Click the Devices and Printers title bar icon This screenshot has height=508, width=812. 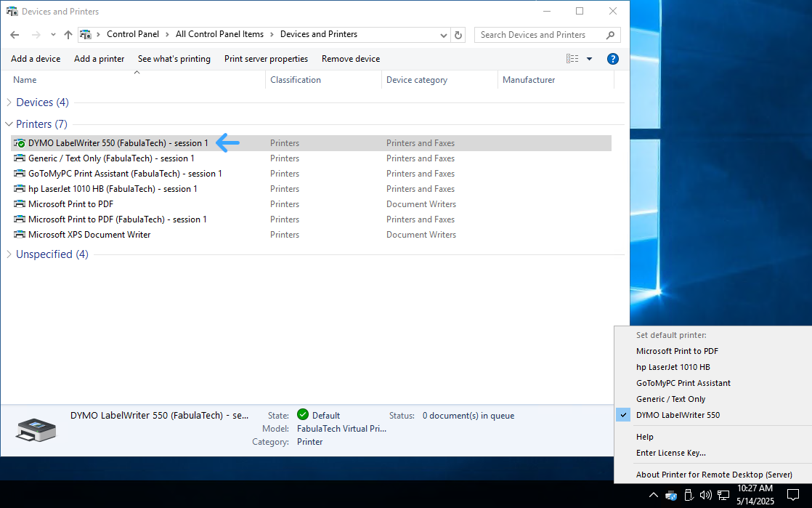(x=12, y=11)
